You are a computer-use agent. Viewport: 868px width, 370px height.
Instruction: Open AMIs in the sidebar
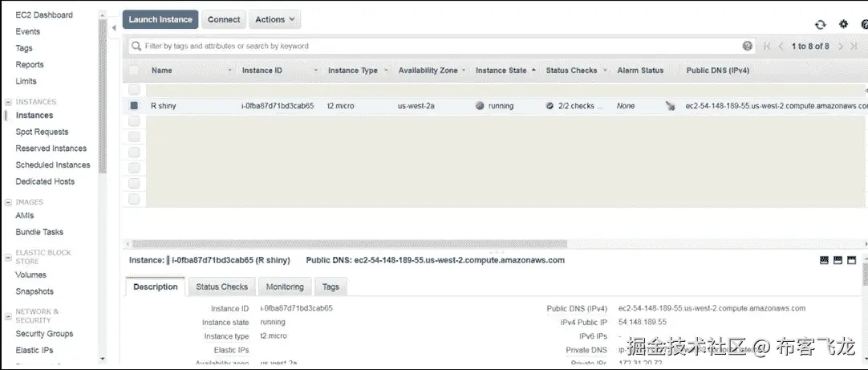(x=24, y=215)
